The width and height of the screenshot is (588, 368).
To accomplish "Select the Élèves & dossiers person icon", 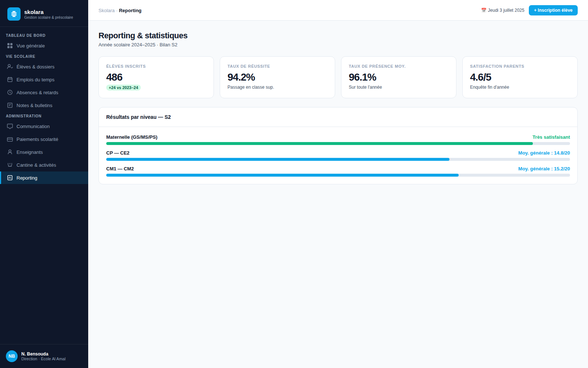I will [x=10, y=67].
